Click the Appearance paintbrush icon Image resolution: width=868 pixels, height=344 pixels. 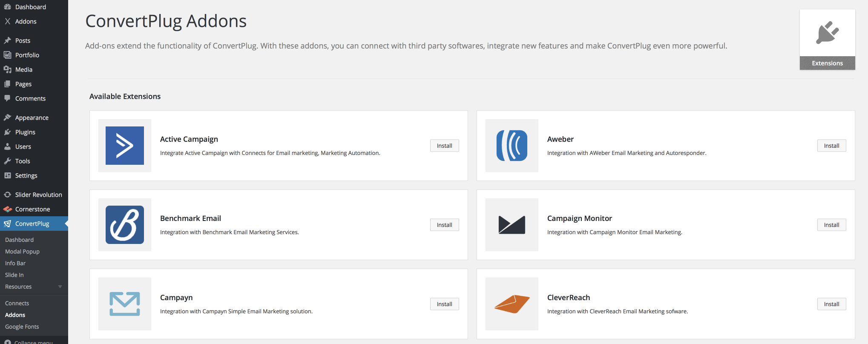click(x=7, y=118)
